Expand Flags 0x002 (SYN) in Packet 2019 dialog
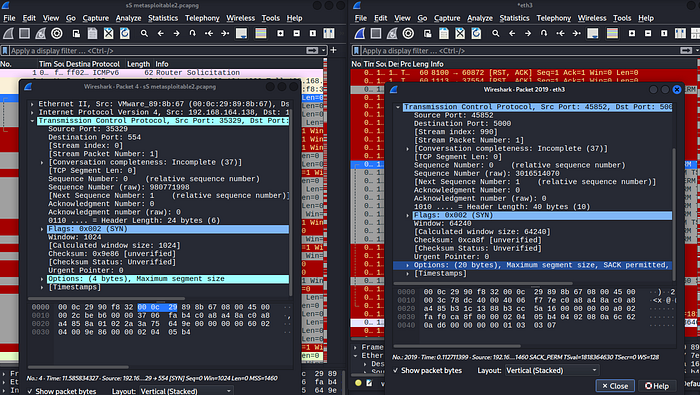The height and width of the screenshot is (395, 700). tap(408, 215)
